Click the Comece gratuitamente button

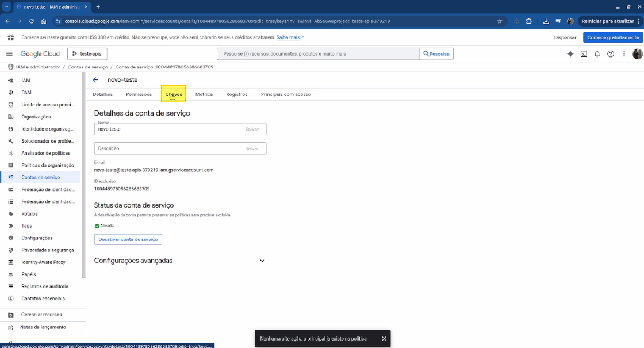click(x=613, y=37)
